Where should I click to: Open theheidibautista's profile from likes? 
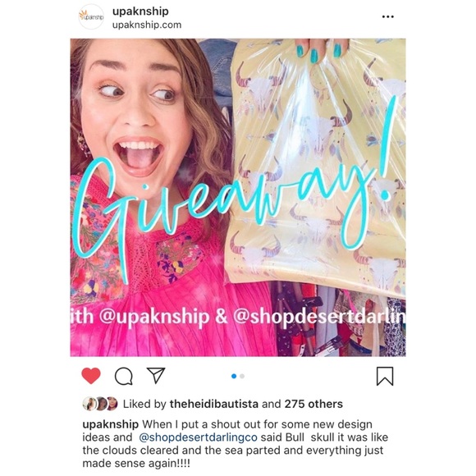click(214, 404)
